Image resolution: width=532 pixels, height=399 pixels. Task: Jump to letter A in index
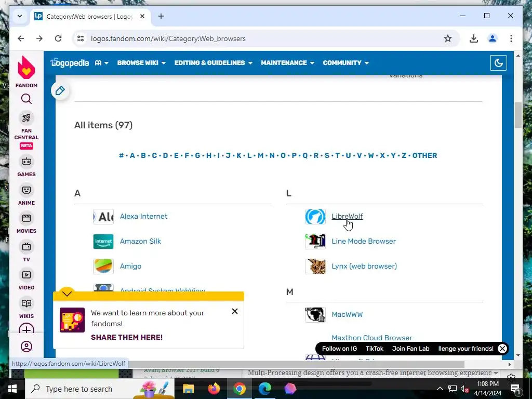pos(132,155)
